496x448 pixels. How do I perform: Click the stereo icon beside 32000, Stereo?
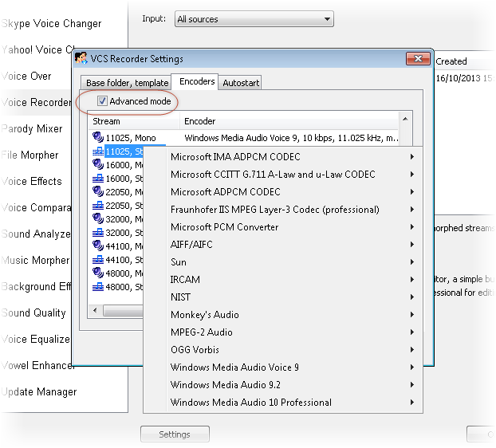pyautogui.click(x=98, y=233)
